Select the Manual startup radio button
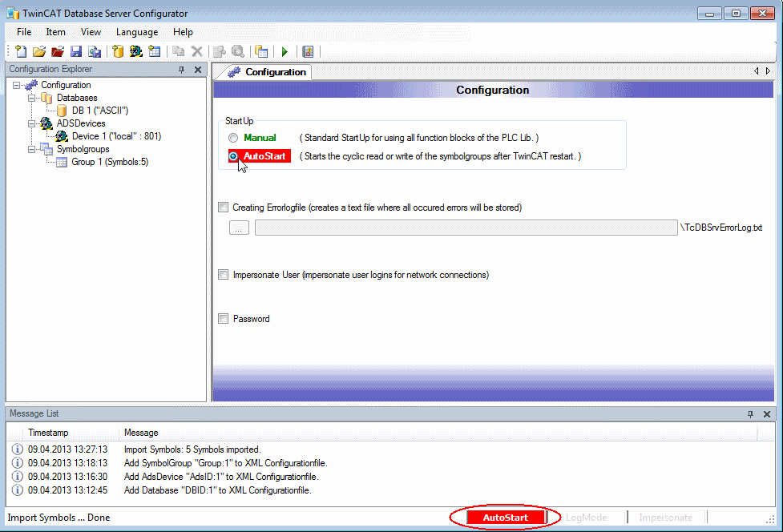783x532 pixels. (x=233, y=138)
